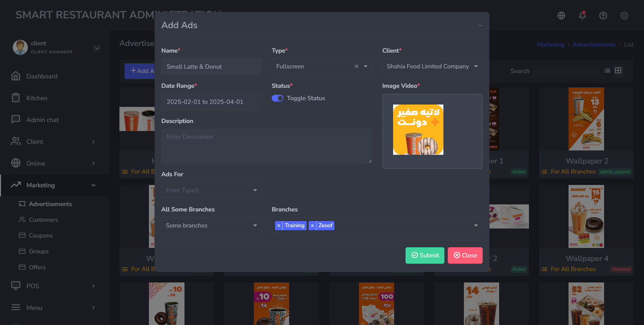
Task: Click the POS monitor icon
Action: click(x=16, y=286)
